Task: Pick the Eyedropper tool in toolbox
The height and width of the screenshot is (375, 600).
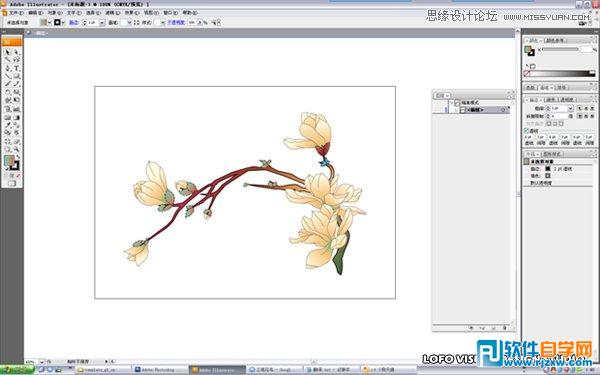Action: (8, 125)
